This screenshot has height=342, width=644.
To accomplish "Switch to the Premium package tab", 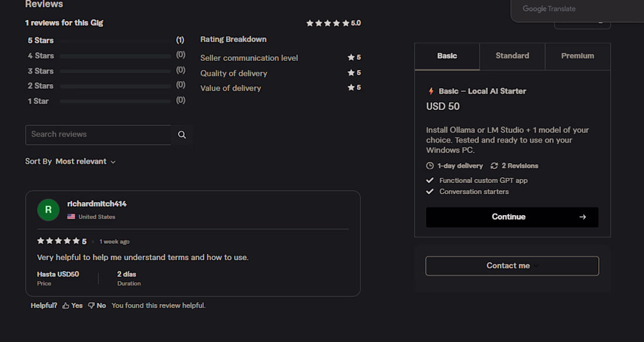I will [577, 56].
